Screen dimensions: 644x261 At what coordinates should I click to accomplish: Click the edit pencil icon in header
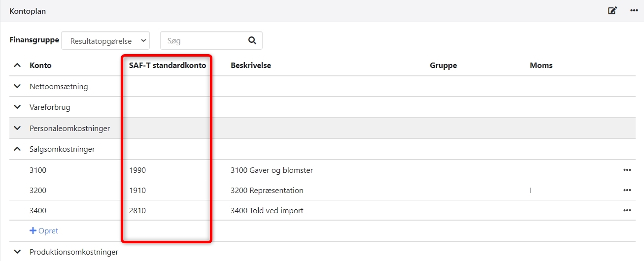(612, 10)
